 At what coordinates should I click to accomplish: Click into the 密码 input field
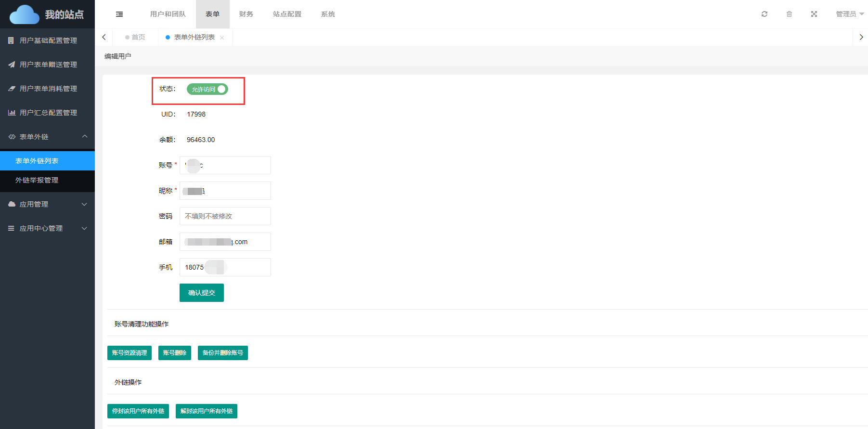225,216
